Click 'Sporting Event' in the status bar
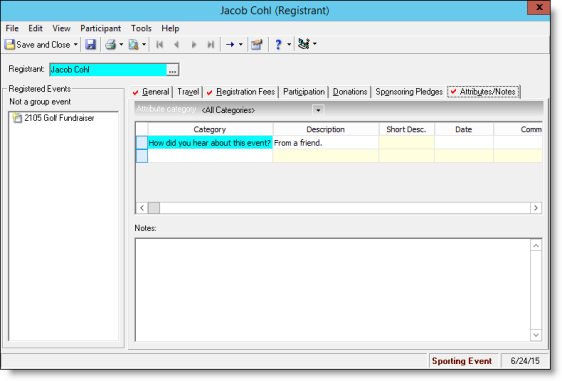 point(462,361)
